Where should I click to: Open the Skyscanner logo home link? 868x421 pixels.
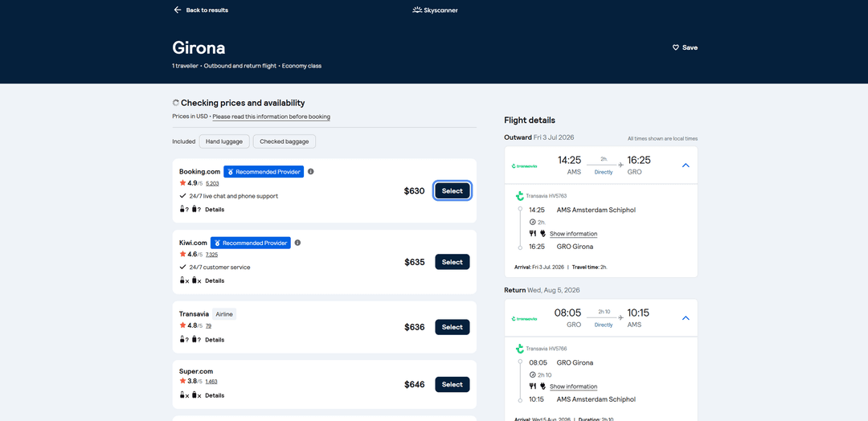tap(435, 10)
